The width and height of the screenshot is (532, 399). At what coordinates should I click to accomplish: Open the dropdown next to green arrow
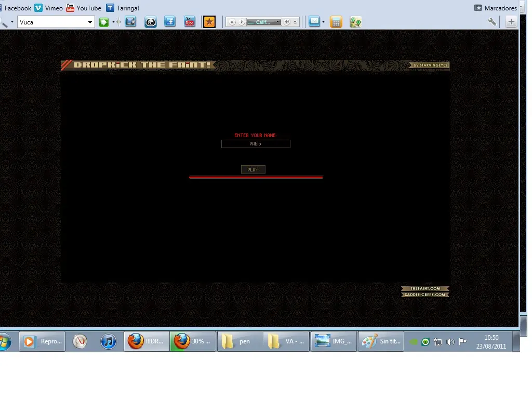[x=113, y=22]
